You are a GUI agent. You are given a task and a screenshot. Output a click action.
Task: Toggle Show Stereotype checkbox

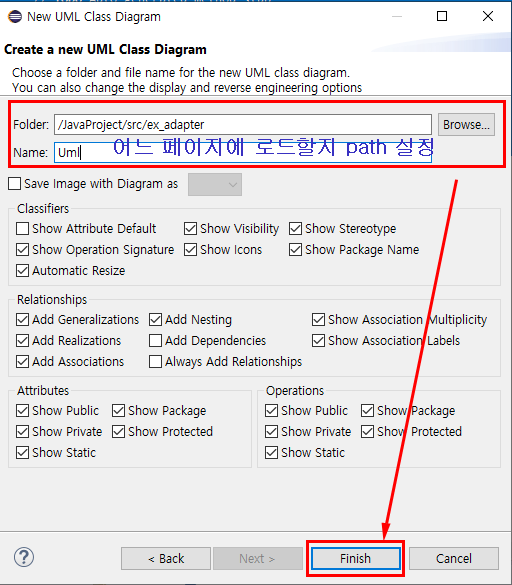pos(295,228)
